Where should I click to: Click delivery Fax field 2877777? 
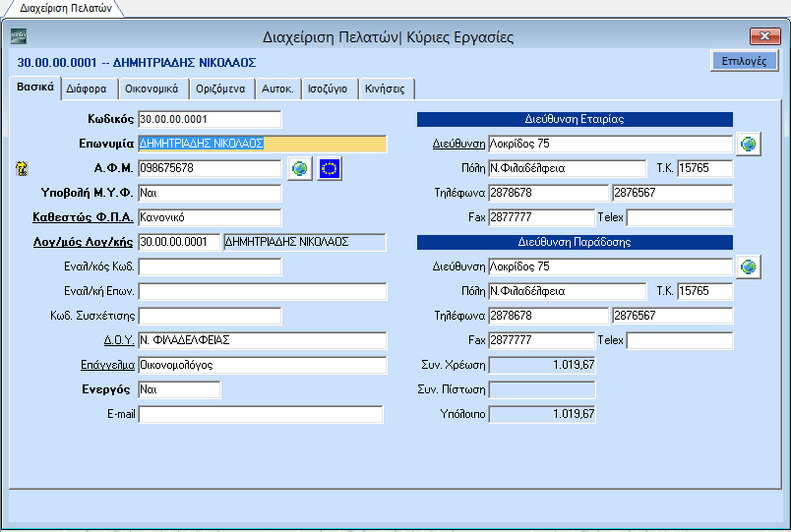pos(542,340)
